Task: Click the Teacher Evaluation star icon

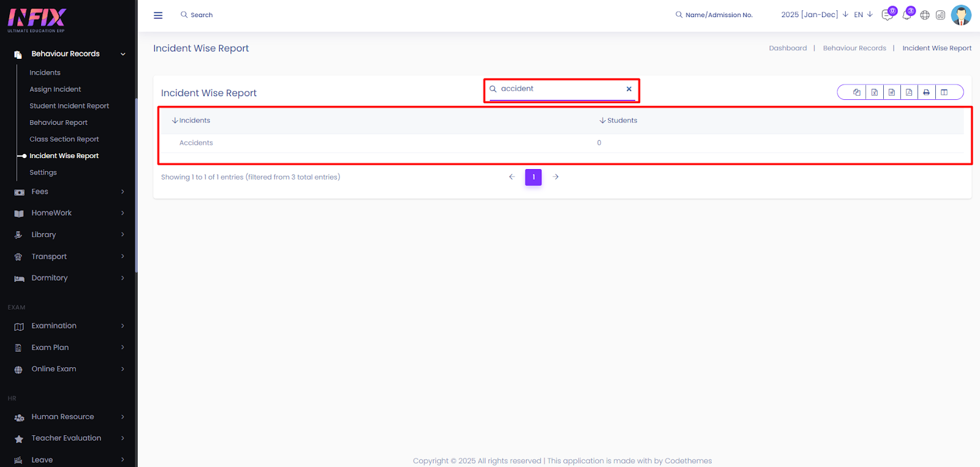Action: coord(19,439)
